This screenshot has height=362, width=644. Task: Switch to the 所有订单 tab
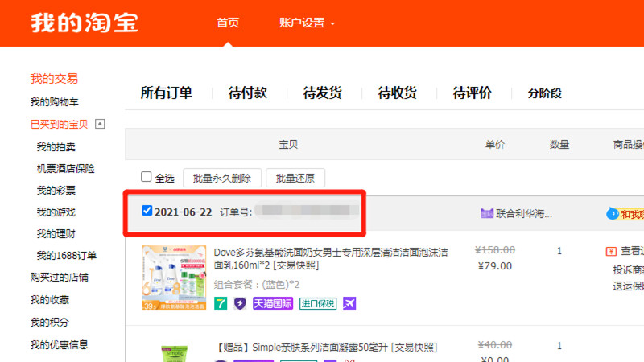click(x=166, y=93)
